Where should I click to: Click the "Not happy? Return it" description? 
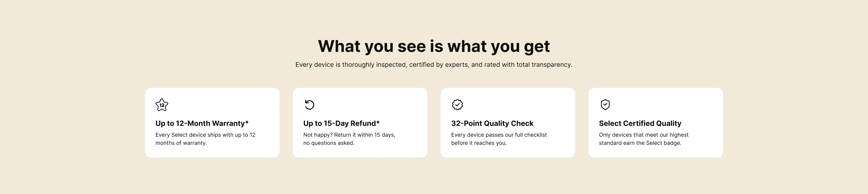pos(349,139)
